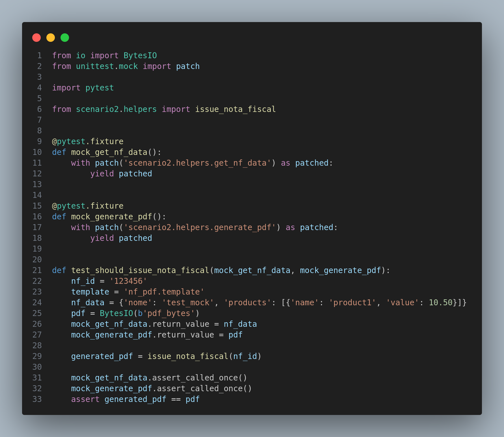504x437 pixels.
Task: Click 'issue_nota_fiscal' import on line 6
Action: pyautogui.click(x=235, y=109)
